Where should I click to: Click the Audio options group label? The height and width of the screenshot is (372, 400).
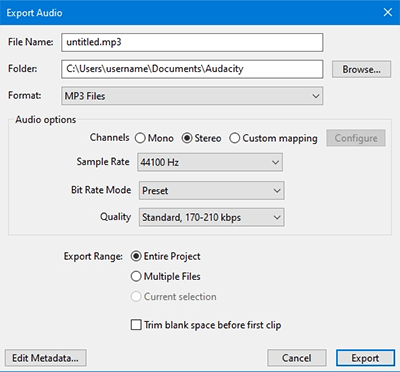[x=46, y=120]
